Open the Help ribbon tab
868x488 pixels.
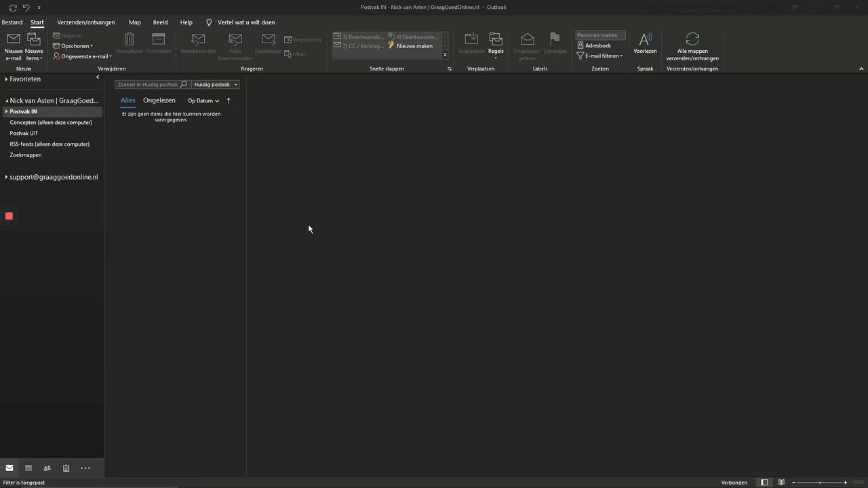point(186,22)
